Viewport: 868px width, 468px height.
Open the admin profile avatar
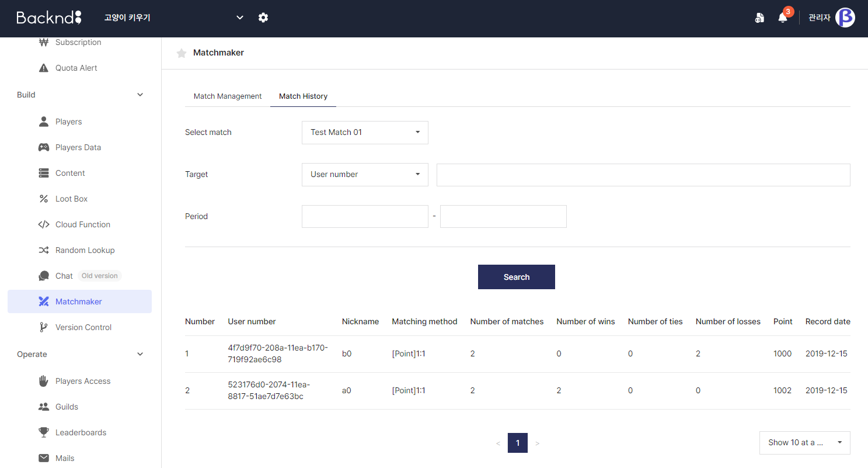(845, 18)
